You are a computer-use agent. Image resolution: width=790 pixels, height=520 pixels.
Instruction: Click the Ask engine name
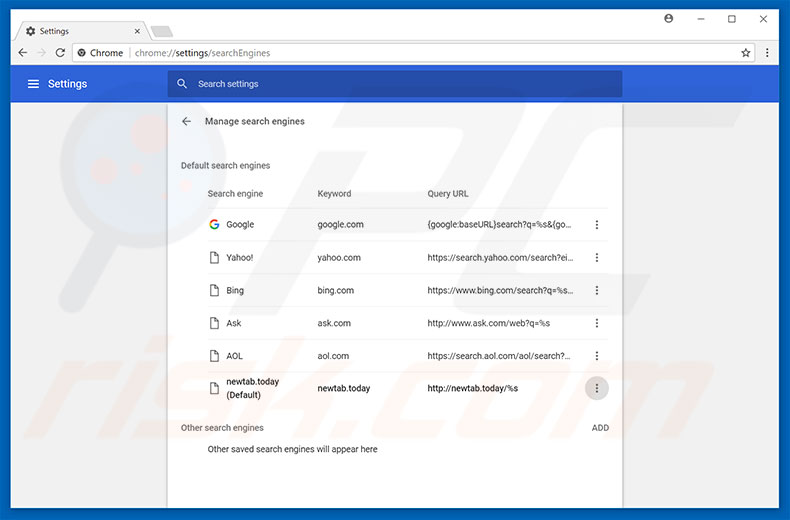click(x=234, y=323)
